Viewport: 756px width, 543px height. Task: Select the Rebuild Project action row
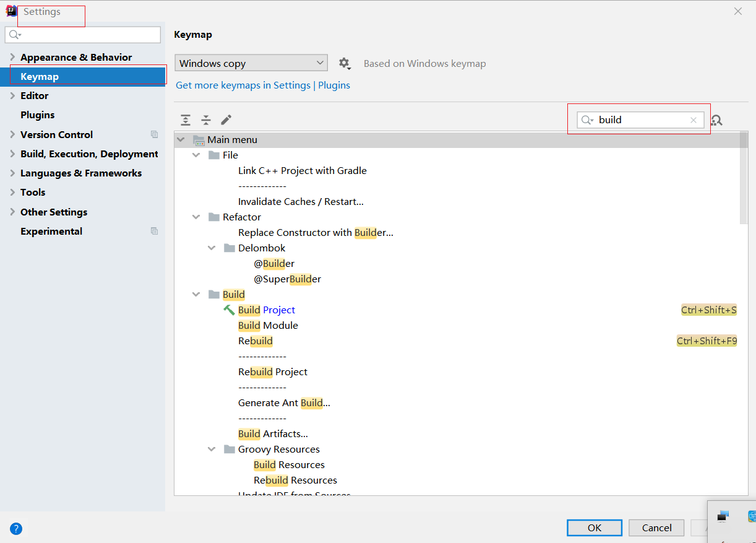pos(273,371)
